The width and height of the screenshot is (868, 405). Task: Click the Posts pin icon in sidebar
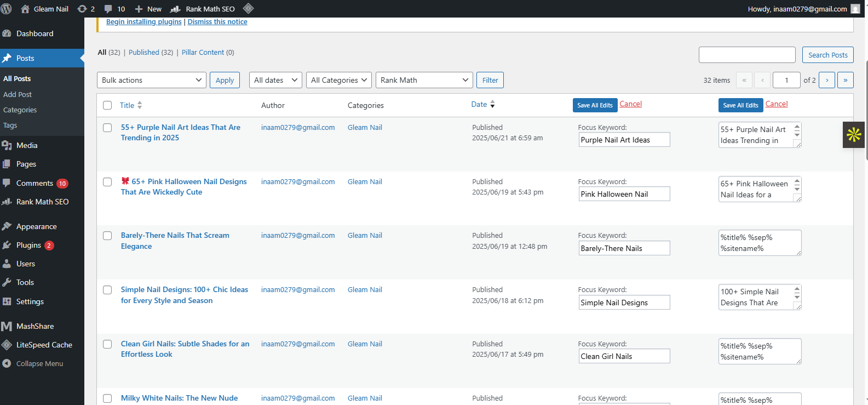point(7,58)
